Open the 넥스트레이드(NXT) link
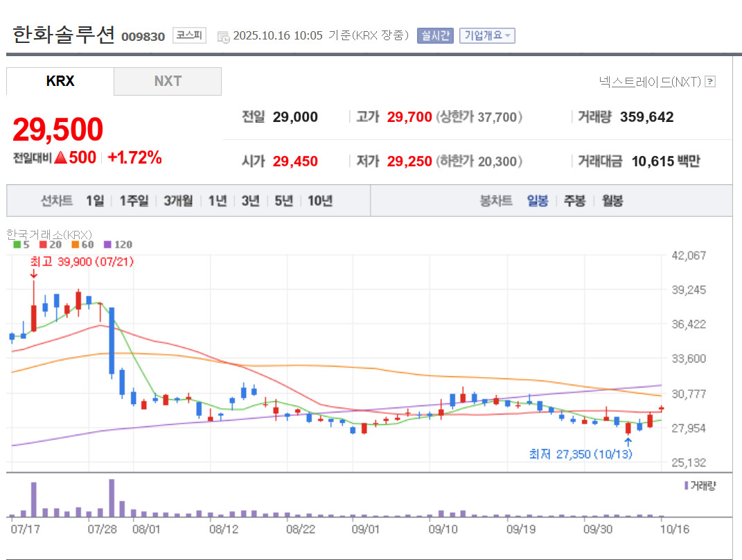The image size is (742, 560). [650, 82]
